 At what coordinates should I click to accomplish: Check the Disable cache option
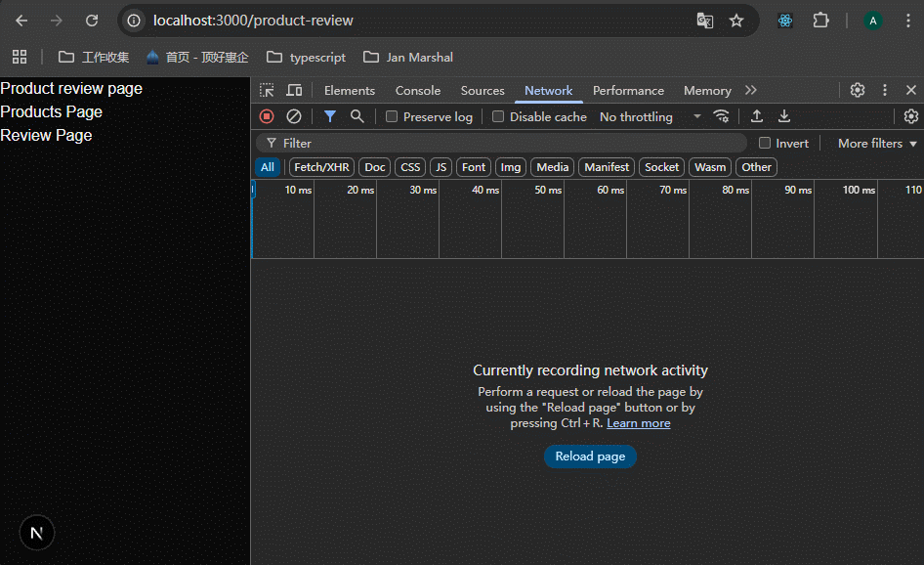498,116
